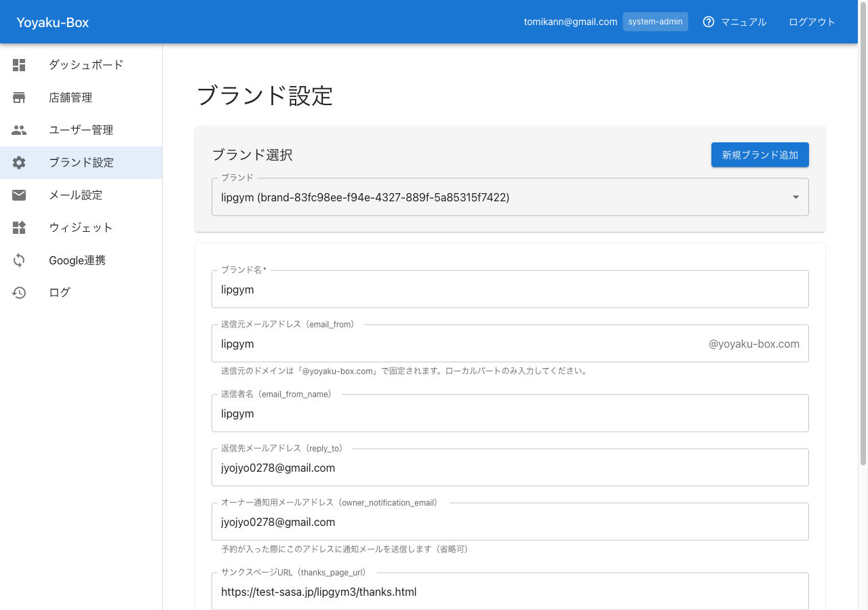This screenshot has width=868, height=610.
Task: Click the Dashboard grid icon in sidebar
Action: [19, 65]
